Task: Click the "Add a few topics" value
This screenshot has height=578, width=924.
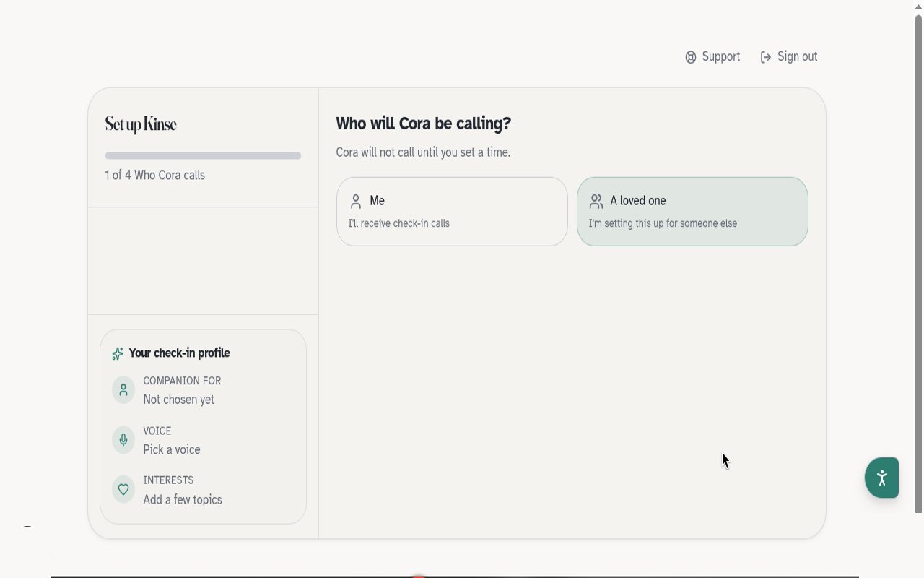Action: 183,499
